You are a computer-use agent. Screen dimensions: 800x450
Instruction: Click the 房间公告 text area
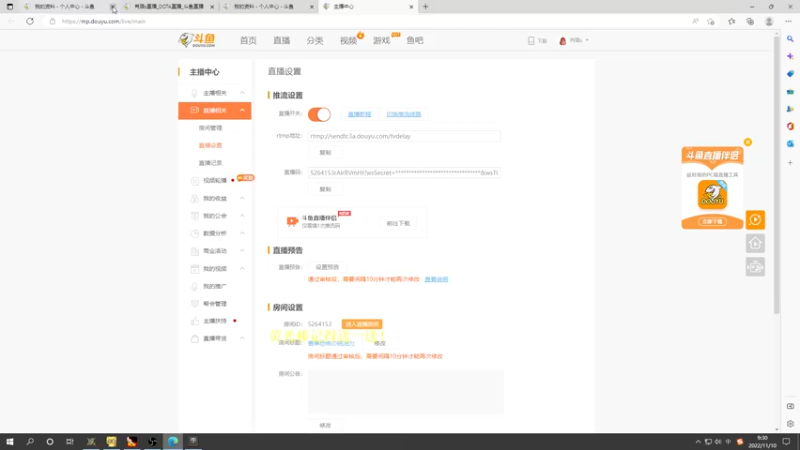tap(406, 391)
